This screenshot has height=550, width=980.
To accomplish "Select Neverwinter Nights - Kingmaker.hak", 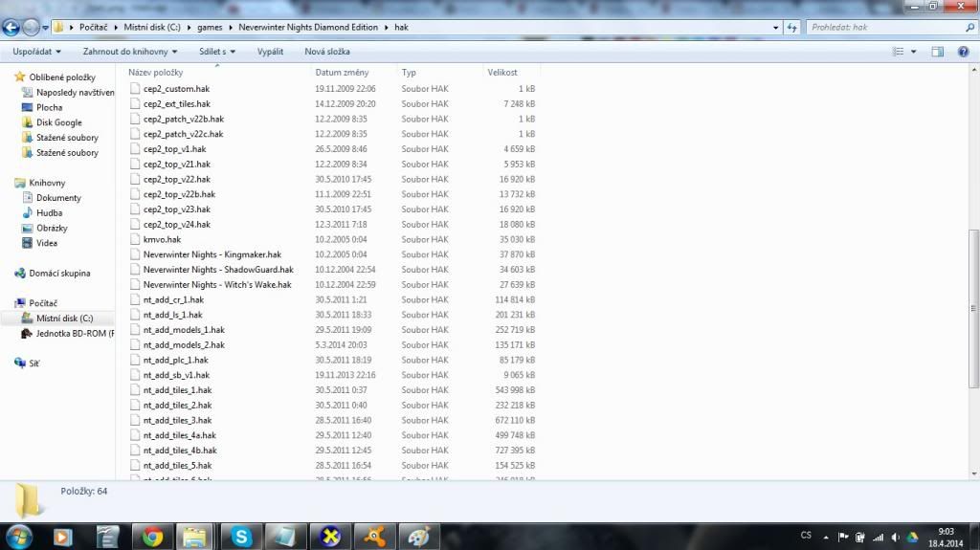I will (x=212, y=254).
